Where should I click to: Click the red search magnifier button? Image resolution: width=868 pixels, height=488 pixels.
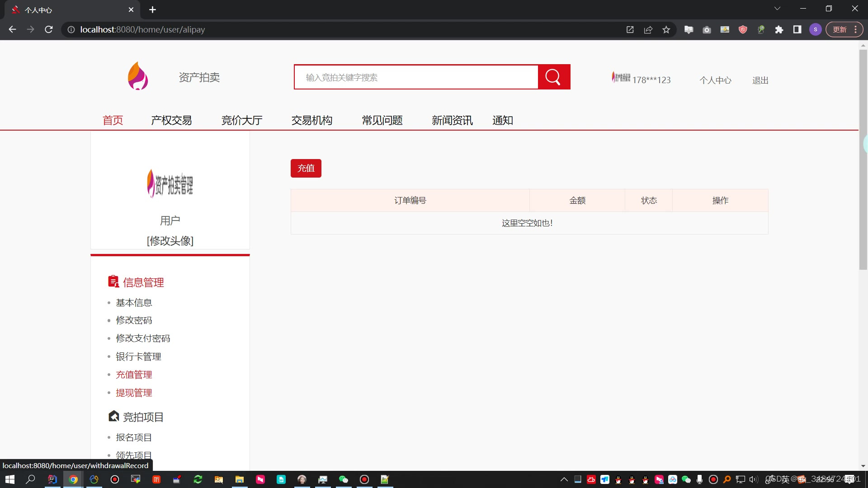coord(554,77)
